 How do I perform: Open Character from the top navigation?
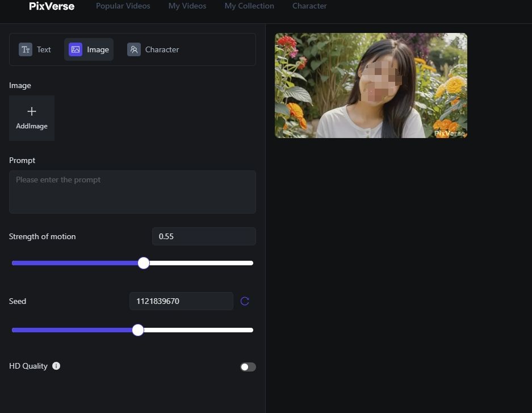tap(309, 6)
